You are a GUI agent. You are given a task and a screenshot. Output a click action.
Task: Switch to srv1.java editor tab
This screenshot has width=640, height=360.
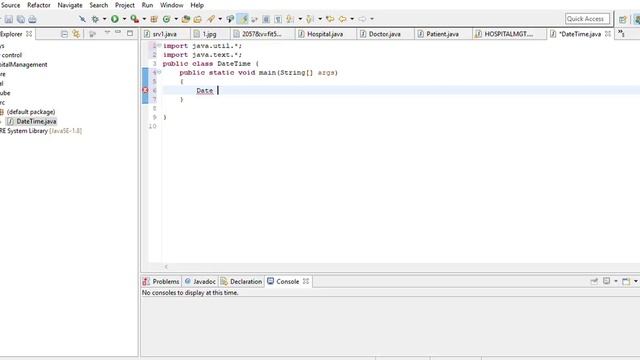pos(165,34)
